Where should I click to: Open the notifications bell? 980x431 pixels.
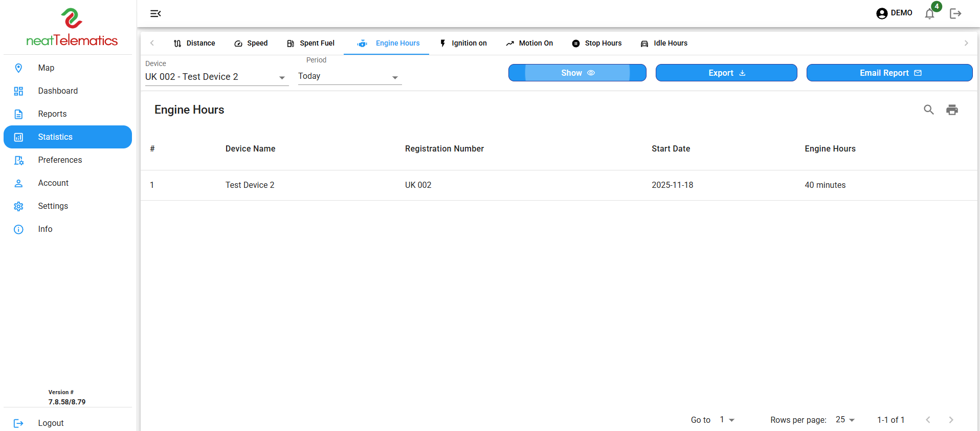point(929,14)
